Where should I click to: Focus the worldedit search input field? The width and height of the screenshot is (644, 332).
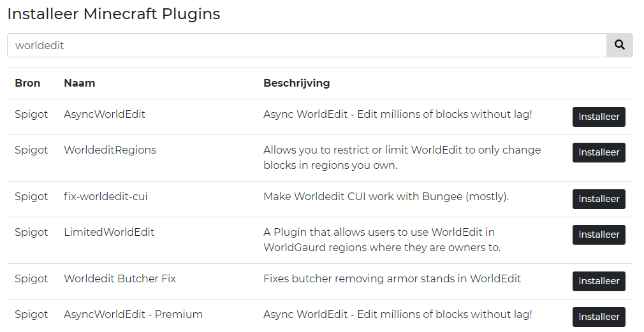(x=306, y=45)
